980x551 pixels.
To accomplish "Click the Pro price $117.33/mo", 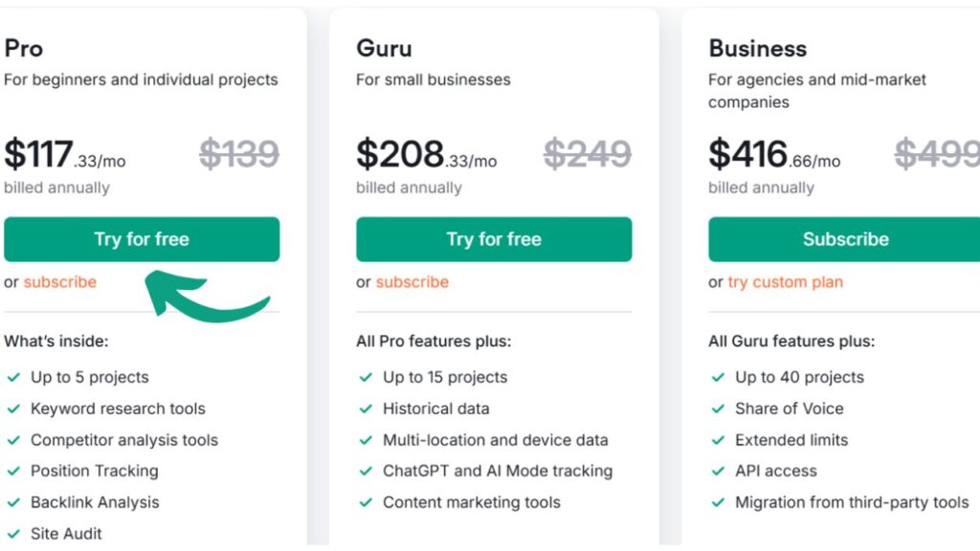I will point(64,155).
